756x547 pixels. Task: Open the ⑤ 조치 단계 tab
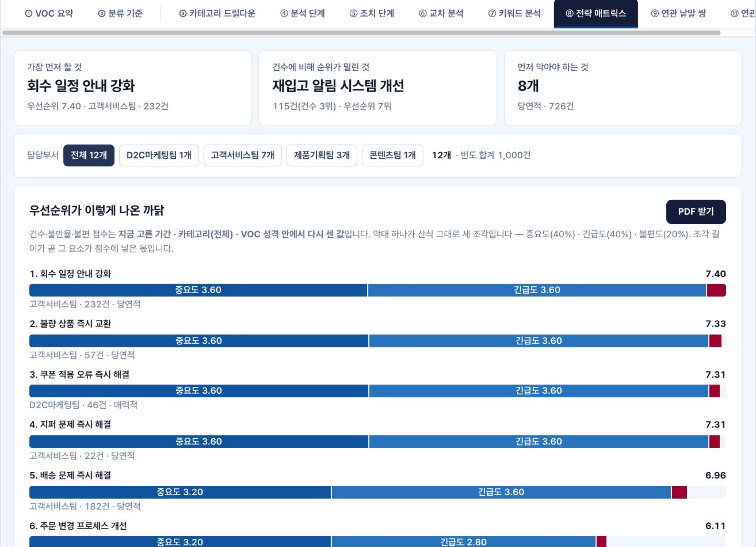pos(372,13)
